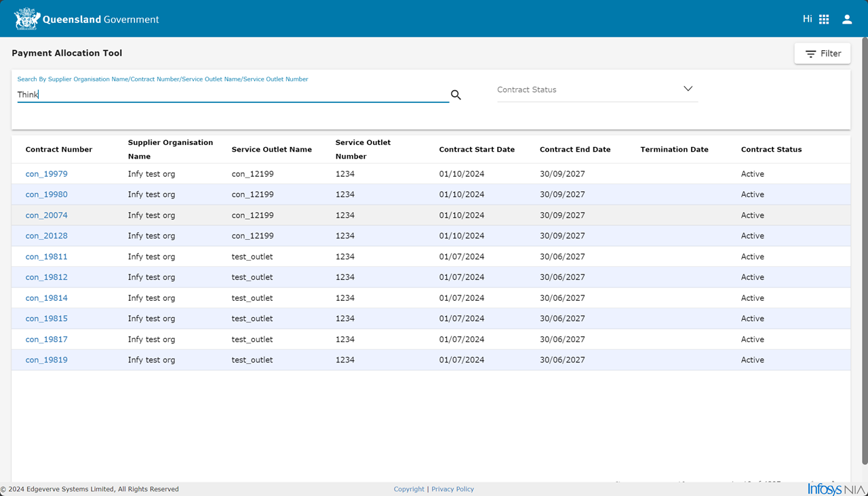Open contract con_19814 link
Image resolution: width=868 pixels, height=496 pixels.
click(x=46, y=298)
